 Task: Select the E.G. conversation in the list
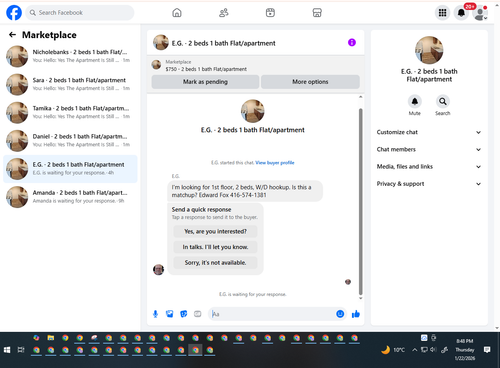point(70,169)
